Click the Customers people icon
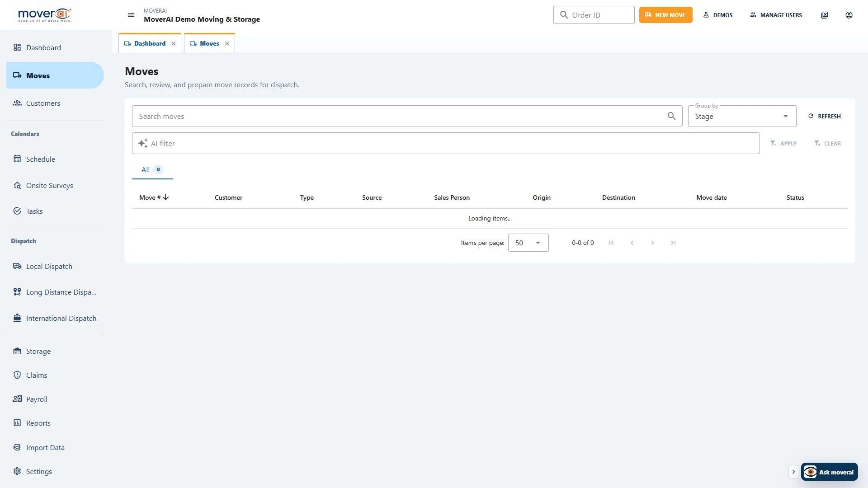 (17, 103)
